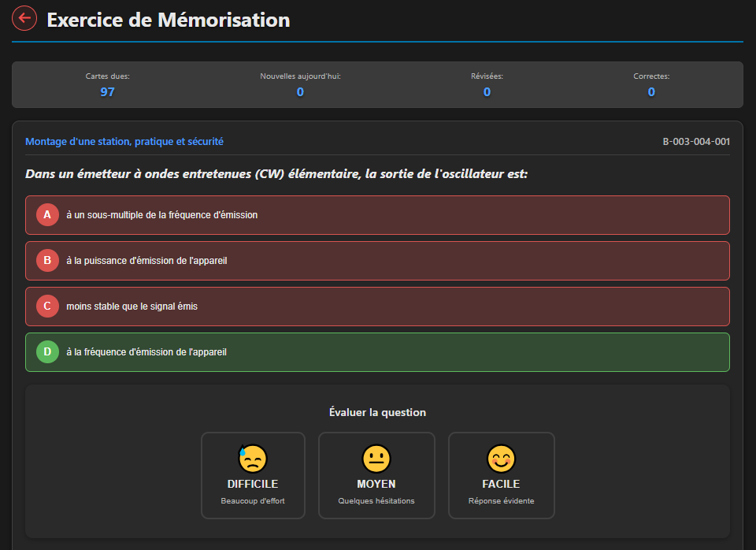Click the Cartes dues count 97
The width and height of the screenshot is (756, 550).
pyautogui.click(x=108, y=92)
